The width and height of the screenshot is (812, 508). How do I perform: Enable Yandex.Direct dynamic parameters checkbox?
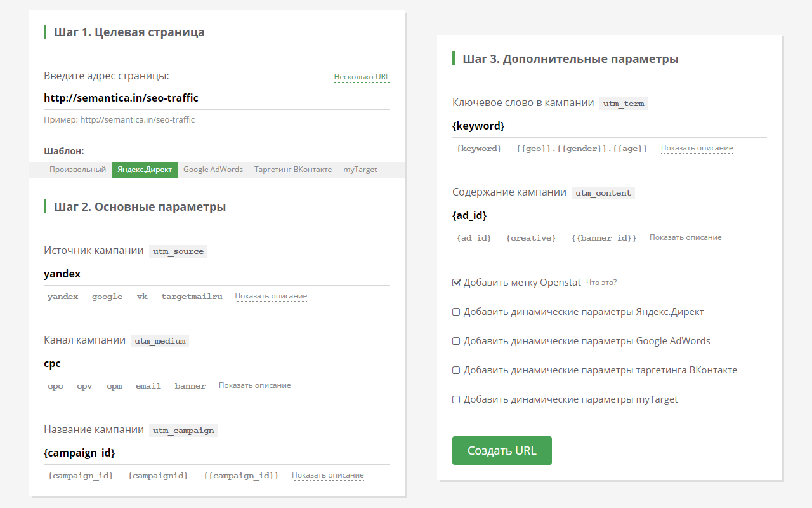pos(456,312)
